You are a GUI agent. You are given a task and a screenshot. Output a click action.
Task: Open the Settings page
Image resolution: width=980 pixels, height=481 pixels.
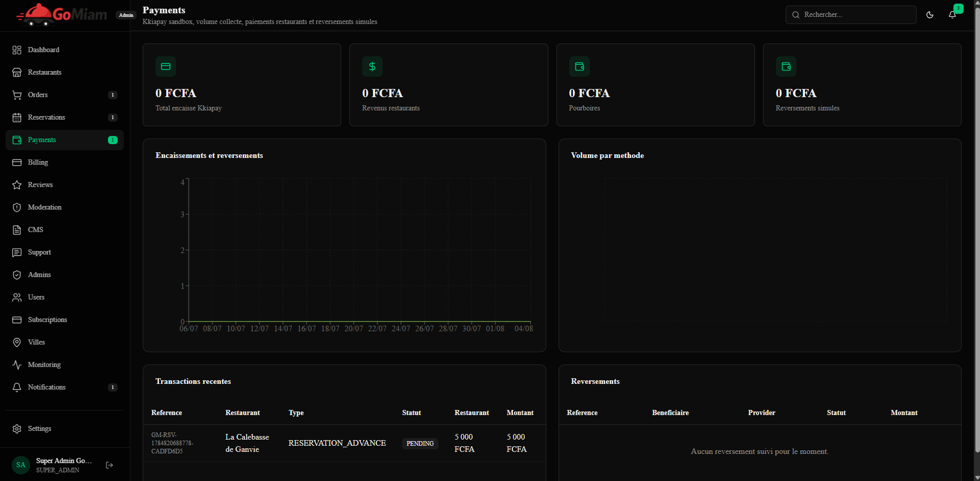pos(64,429)
